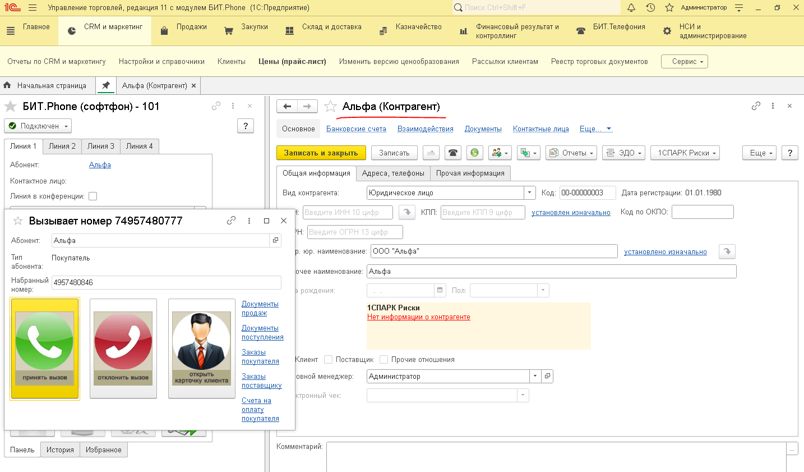Toggle the Линия в конференции checkbox

pos(93,196)
